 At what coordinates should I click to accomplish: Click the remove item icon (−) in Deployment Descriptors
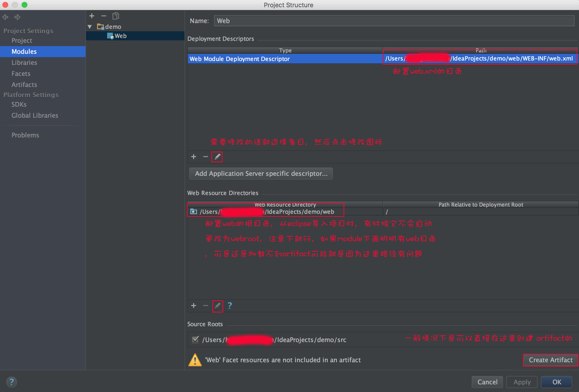[x=205, y=157]
